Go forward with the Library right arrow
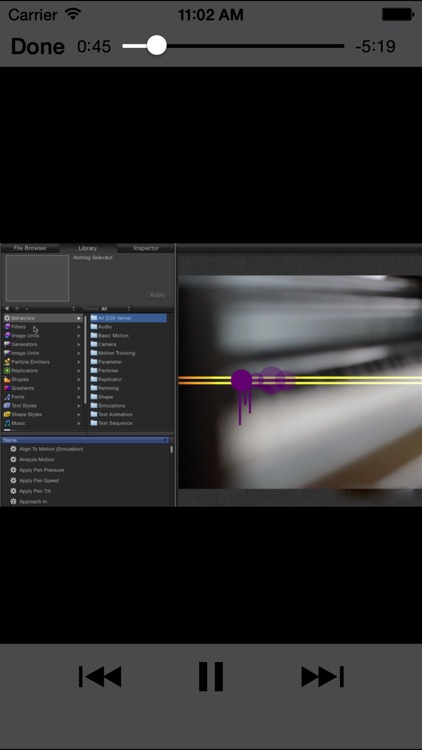Image resolution: width=422 pixels, height=750 pixels. point(17,309)
